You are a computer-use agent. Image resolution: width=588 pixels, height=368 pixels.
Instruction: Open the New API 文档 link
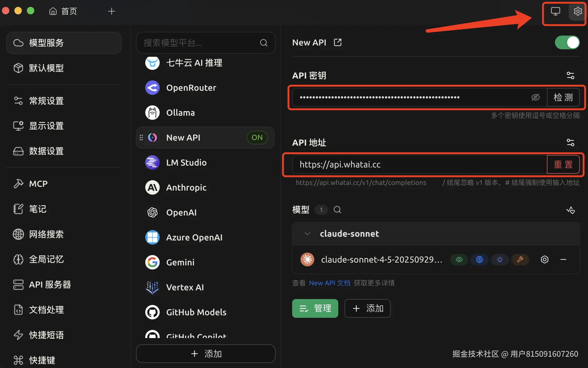coord(330,283)
